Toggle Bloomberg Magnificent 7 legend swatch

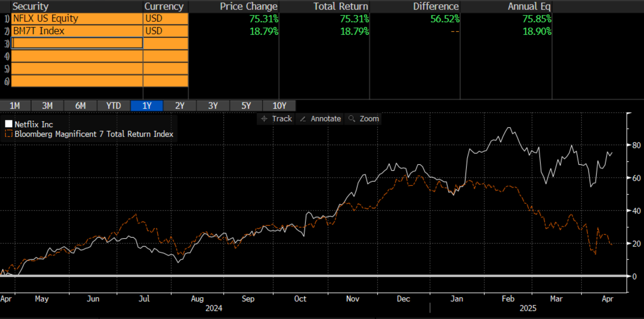9,134
